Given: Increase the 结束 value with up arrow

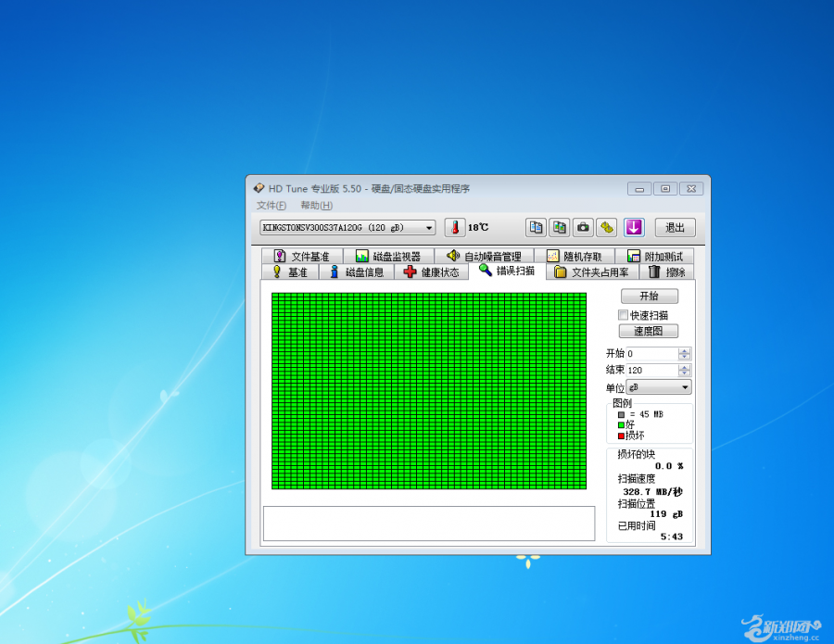Looking at the screenshot, I should tap(685, 367).
